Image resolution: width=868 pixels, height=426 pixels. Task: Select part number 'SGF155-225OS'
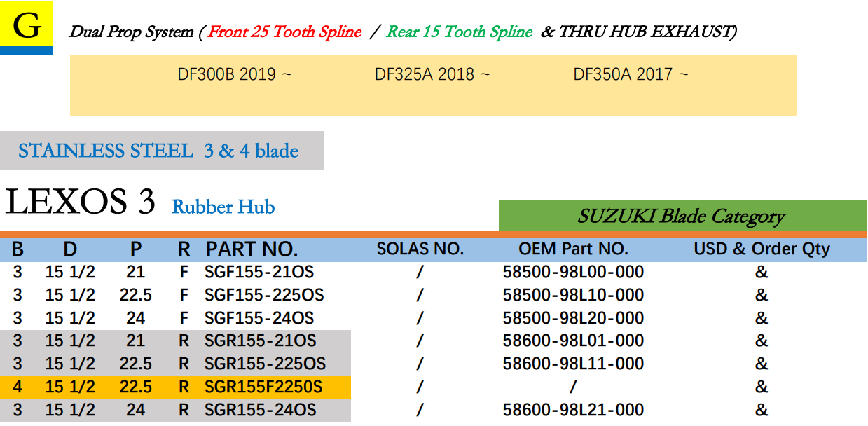click(264, 295)
